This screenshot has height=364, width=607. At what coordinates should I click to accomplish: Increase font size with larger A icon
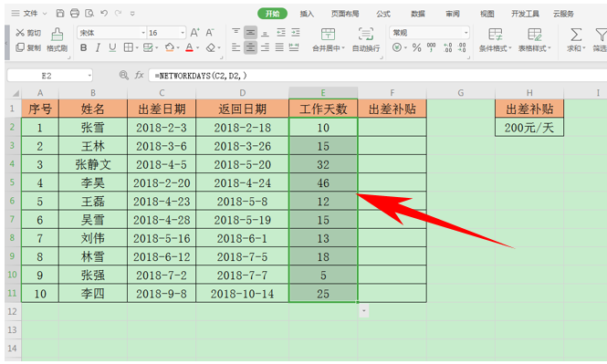[195, 33]
